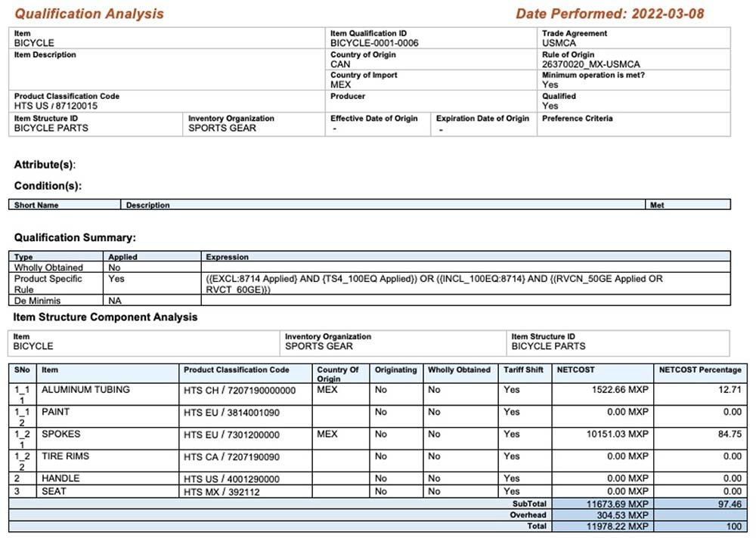Click the Short Name column header
Viewport: 756px width, 547px height.
click(36, 205)
